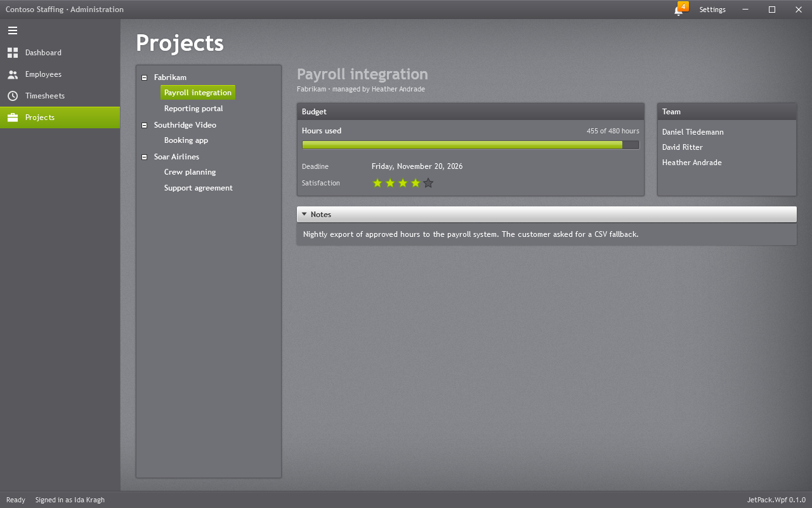The height and width of the screenshot is (508, 812).
Task: Minimize the Contoso Staffing window
Action: tap(745, 10)
